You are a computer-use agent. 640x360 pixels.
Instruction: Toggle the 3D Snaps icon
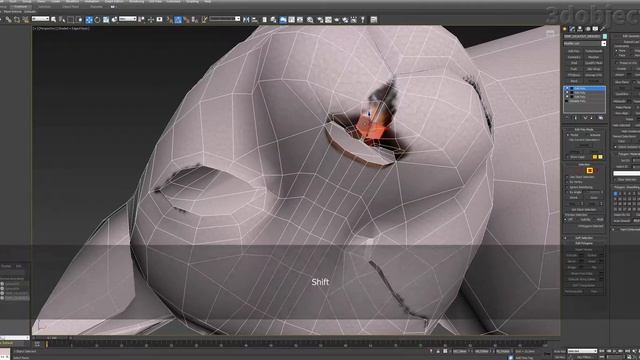(170, 19)
